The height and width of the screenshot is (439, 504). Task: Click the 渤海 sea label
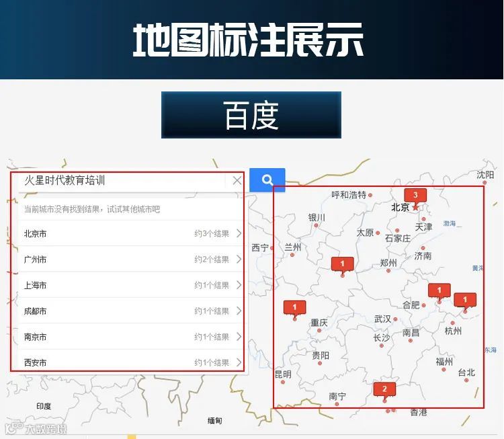tap(450, 223)
